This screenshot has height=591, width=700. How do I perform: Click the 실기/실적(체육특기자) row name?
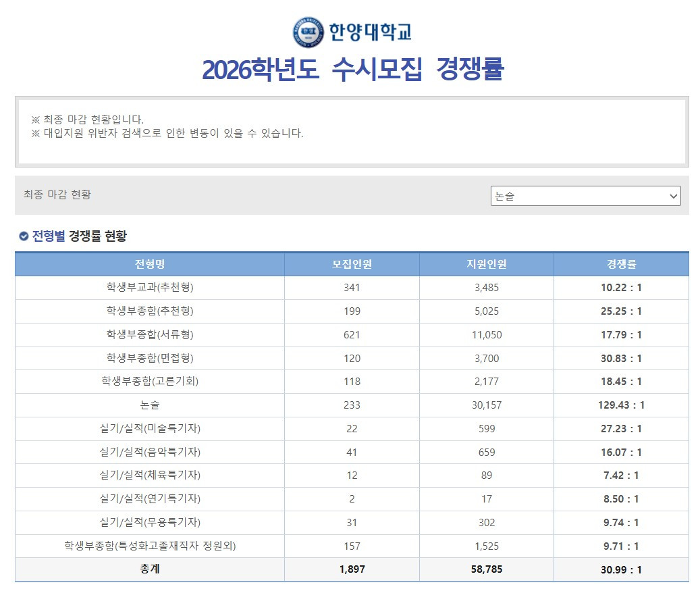click(x=150, y=476)
